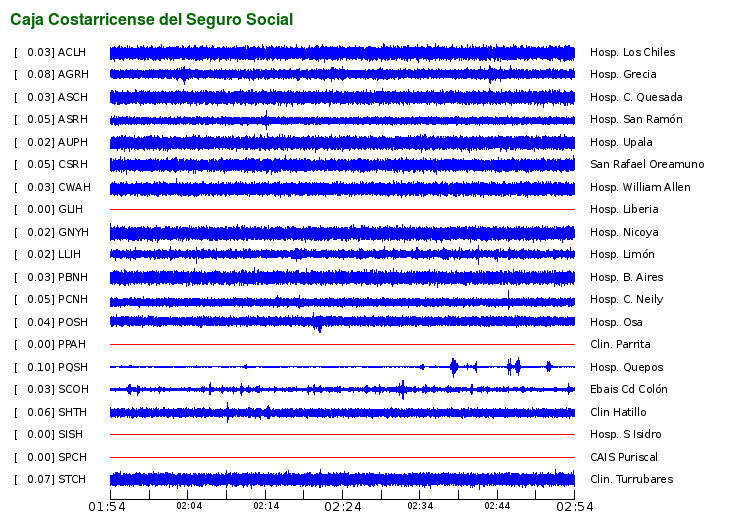Click the PCNH C. Neily waveform
This screenshot has height=513, width=740.
(342, 301)
